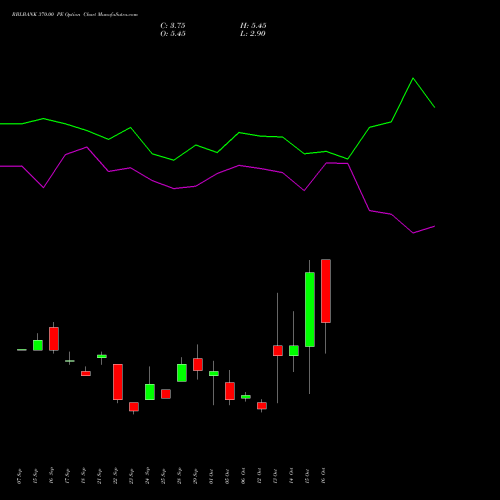Click the long red candle above 22 Sep

click(x=118, y=382)
